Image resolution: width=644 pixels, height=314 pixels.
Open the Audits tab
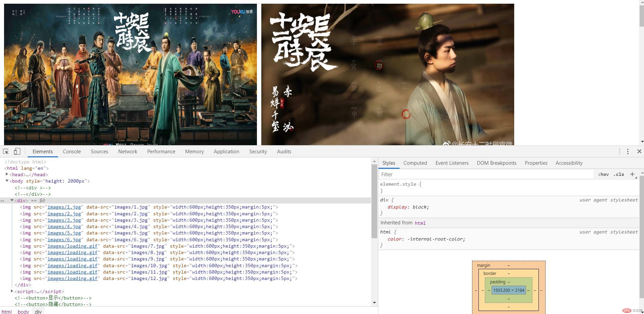[284, 152]
